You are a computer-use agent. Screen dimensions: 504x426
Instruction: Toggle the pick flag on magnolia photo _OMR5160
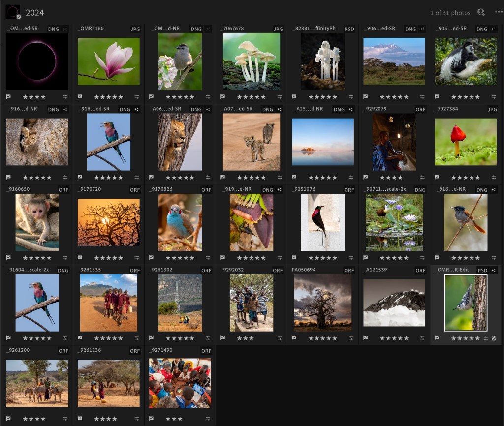pos(80,97)
